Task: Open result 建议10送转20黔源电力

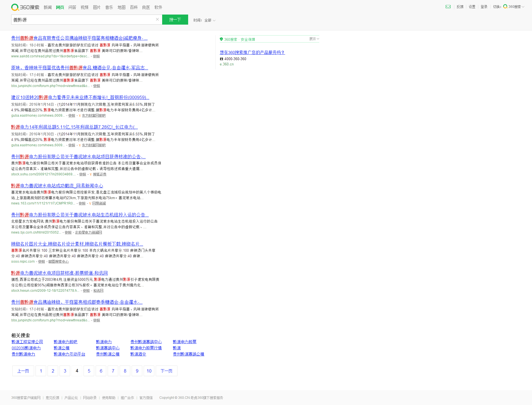Action: [80, 97]
